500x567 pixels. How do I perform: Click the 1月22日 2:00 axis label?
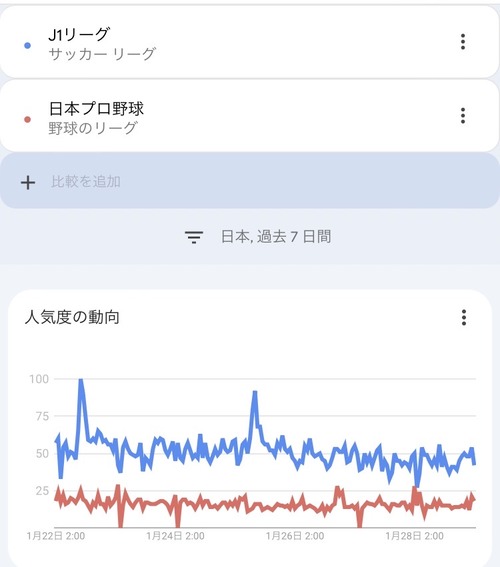tap(56, 536)
